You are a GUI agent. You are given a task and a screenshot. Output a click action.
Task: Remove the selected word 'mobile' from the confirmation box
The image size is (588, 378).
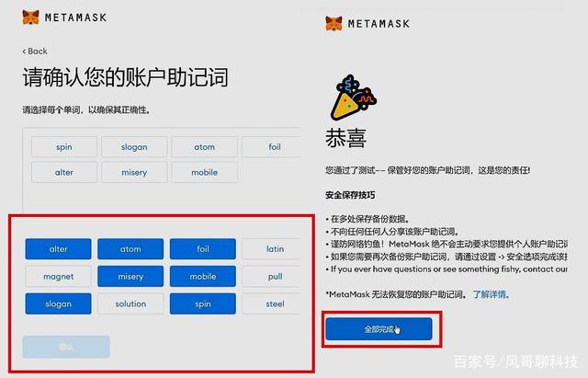click(x=204, y=172)
